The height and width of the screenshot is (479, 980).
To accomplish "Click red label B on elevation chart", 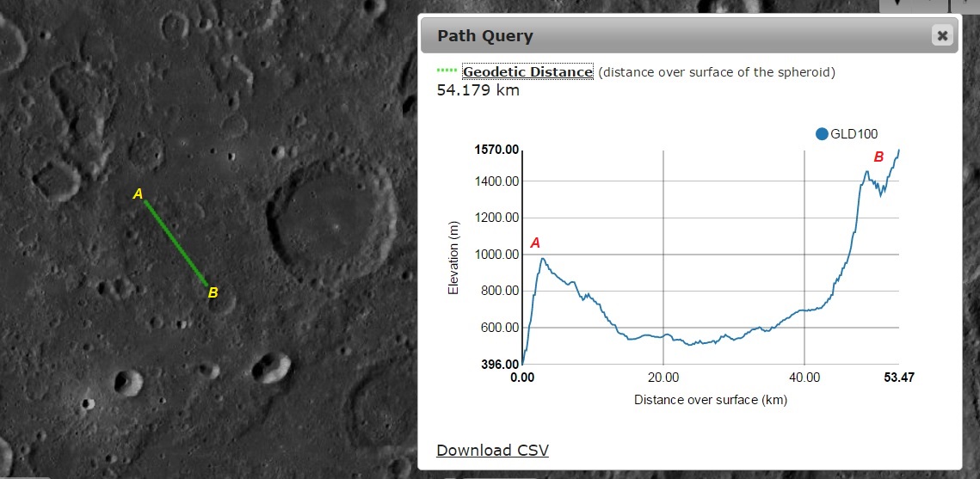I will (878, 157).
